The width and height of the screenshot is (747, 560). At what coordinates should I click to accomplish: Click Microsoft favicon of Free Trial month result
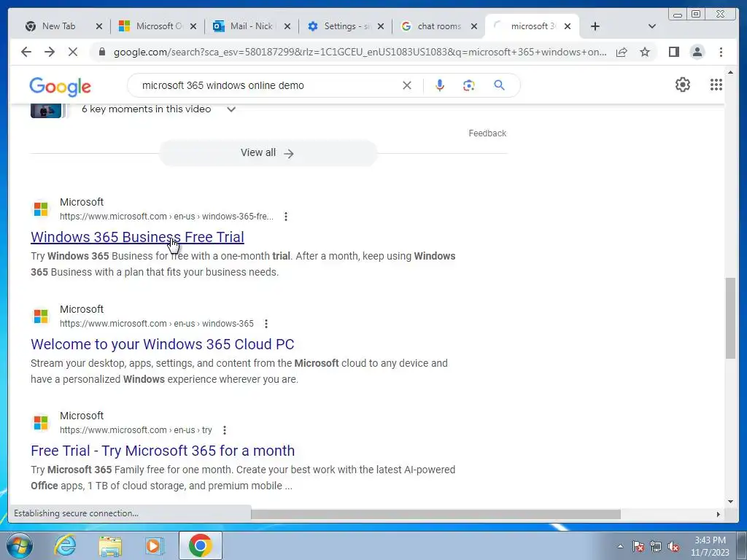point(41,422)
